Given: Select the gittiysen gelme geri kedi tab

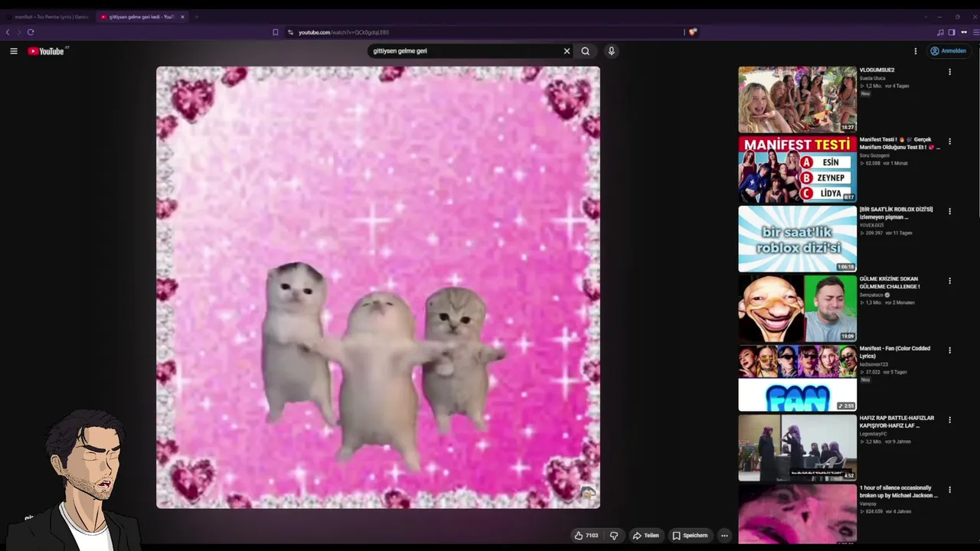Looking at the screenshot, I should (x=140, y=17).
